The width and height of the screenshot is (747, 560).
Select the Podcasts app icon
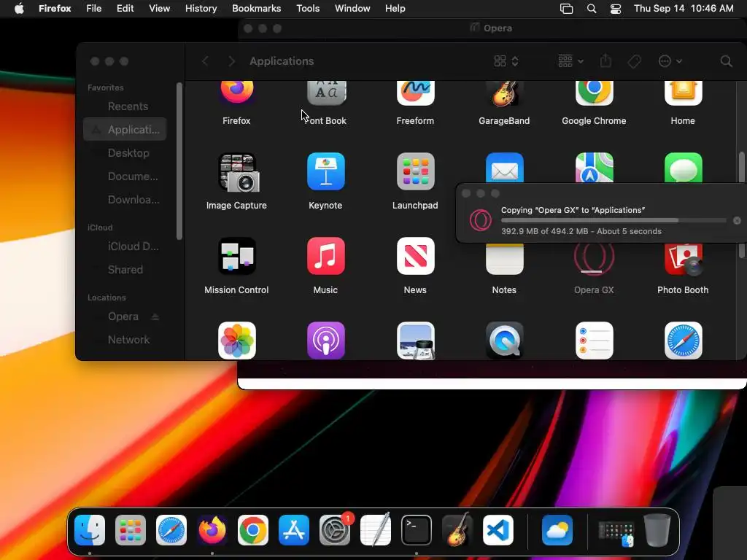(326, 341)
